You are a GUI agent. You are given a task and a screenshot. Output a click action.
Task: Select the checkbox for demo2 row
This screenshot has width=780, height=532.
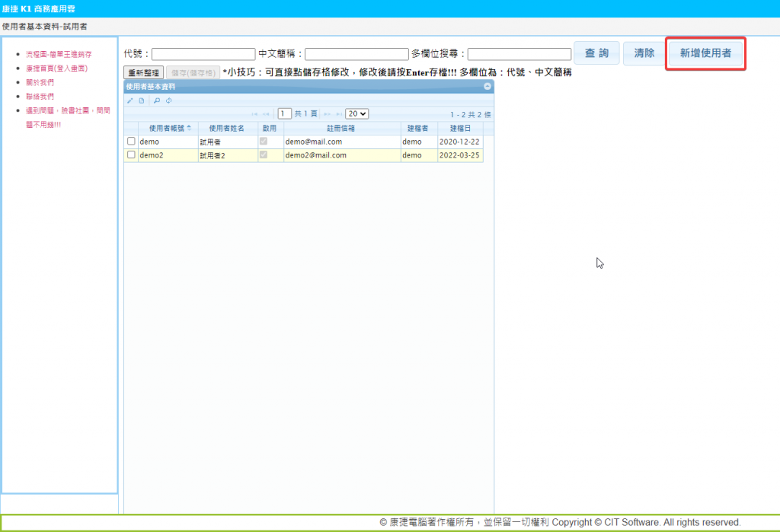pos(131,155)
